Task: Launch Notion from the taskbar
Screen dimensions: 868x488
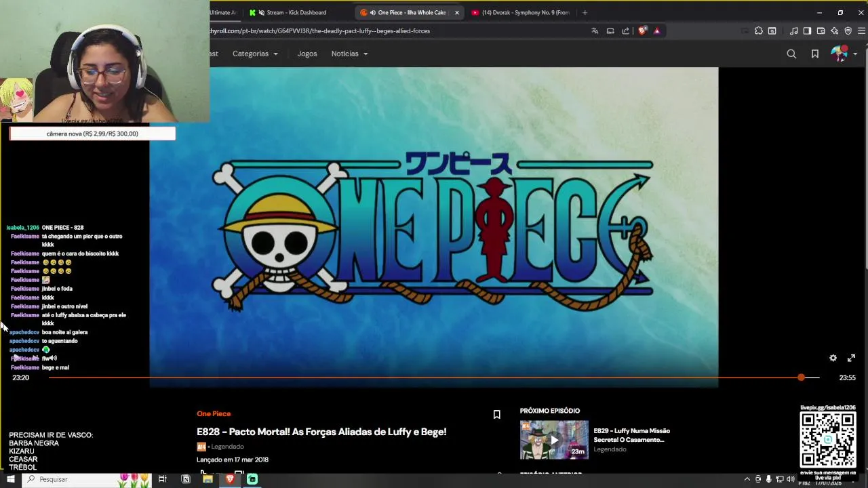Action: pyautogui.click(x=186, y=479)
